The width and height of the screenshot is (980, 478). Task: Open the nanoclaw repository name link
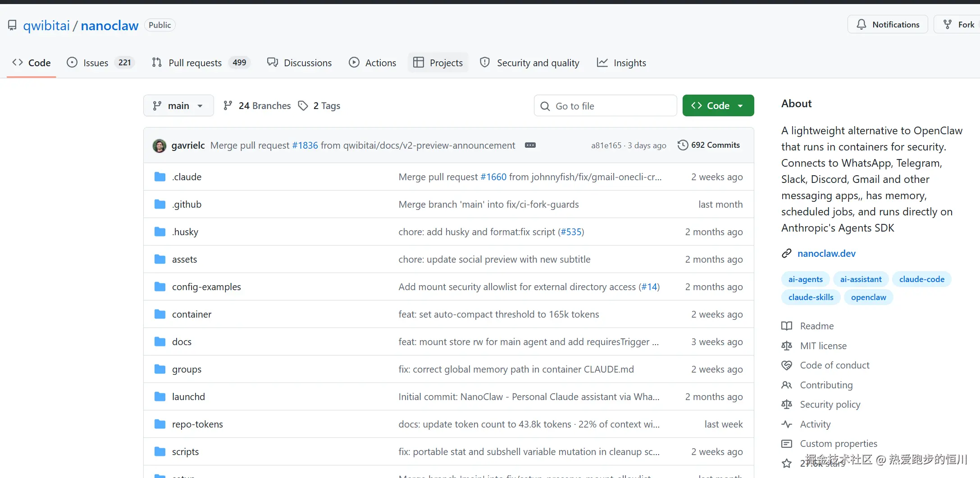109,26
